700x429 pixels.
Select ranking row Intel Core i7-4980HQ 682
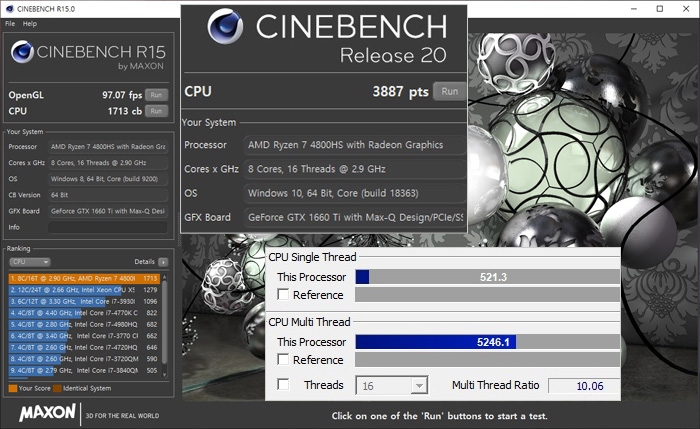(84, 325)
